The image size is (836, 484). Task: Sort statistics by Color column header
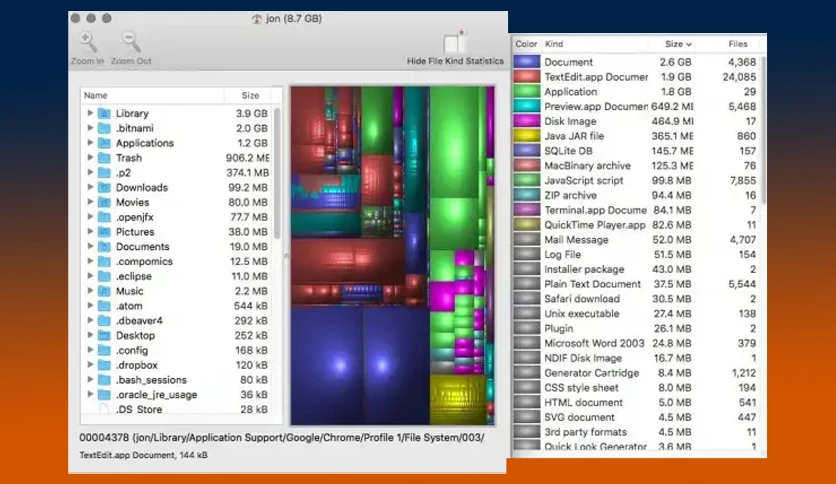527,44
